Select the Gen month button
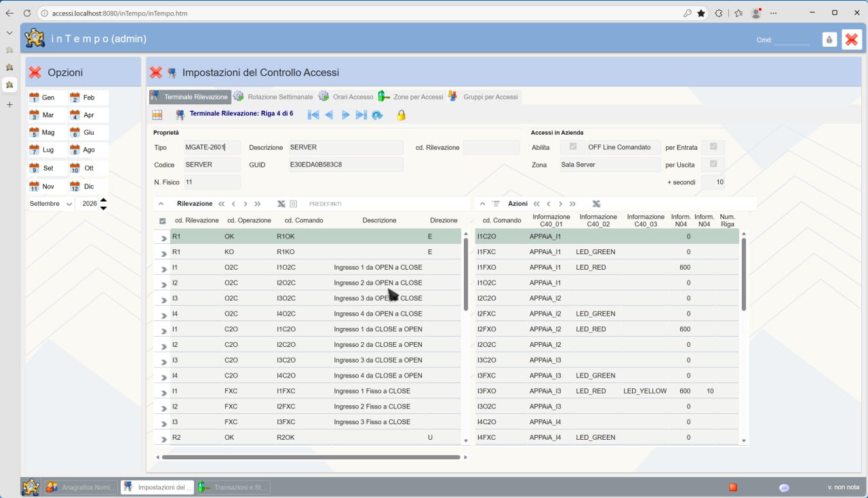Viewport: 868px width, 498px height. pos(47,98)
